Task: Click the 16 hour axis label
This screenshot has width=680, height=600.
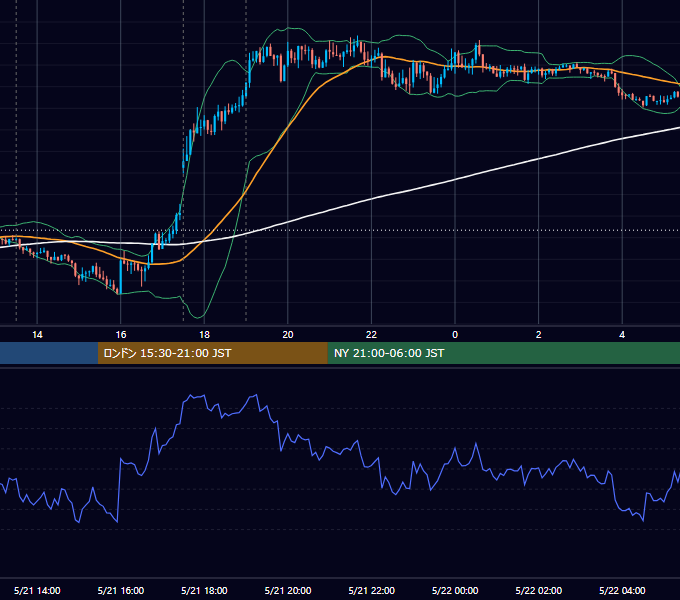Action: (121, 335)
